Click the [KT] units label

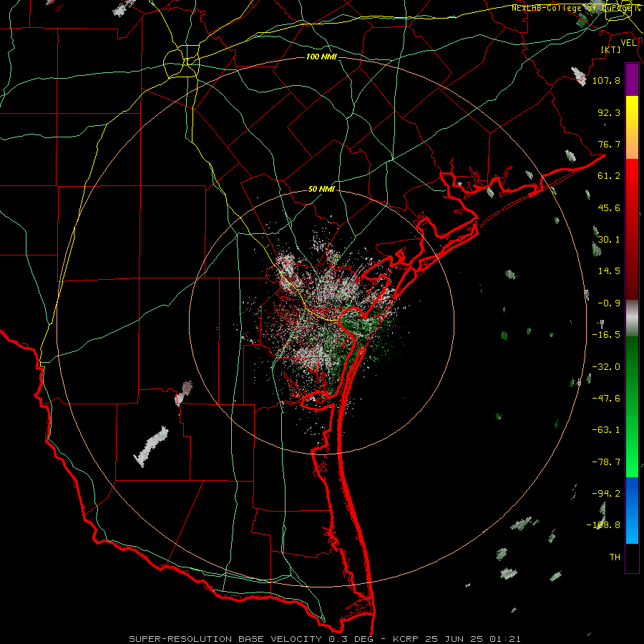[x=611, y=49]
